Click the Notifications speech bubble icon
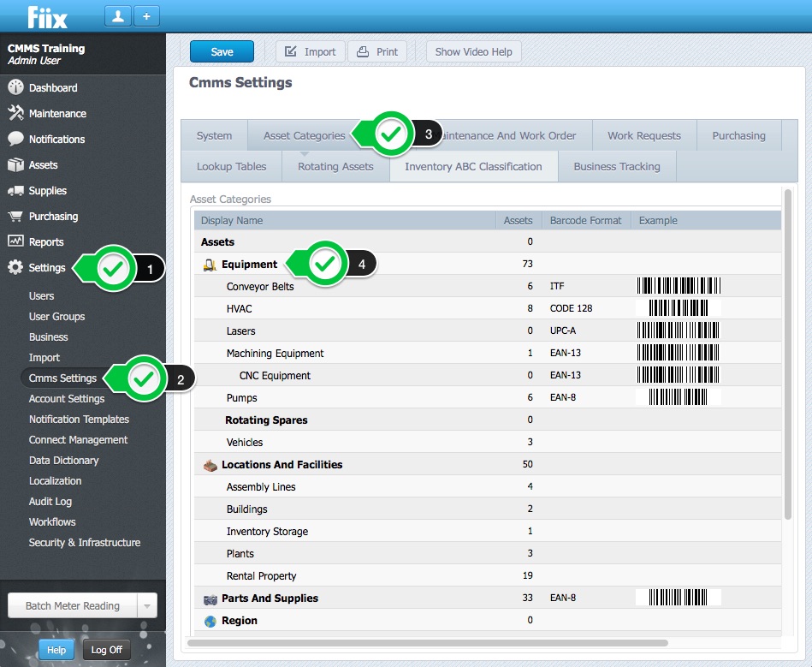The width and height of the screenshot is (812, 667). [15, 139]
